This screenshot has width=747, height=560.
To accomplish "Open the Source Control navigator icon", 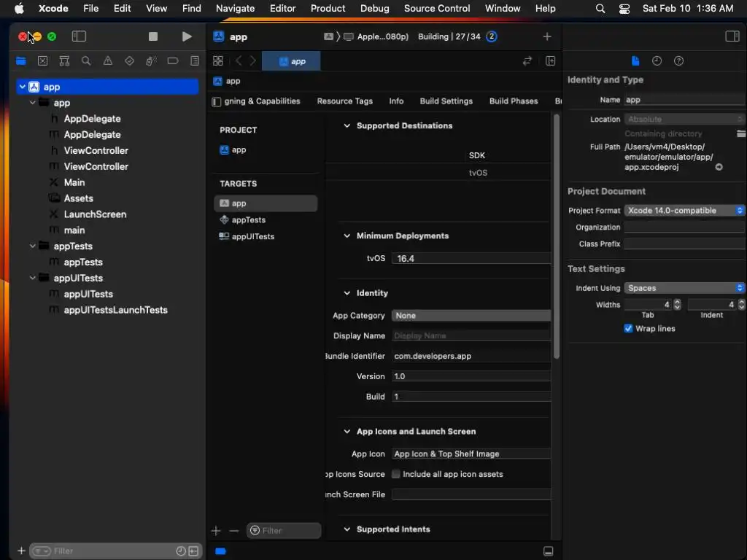I will pyautogui.click(x=43, y=61).
